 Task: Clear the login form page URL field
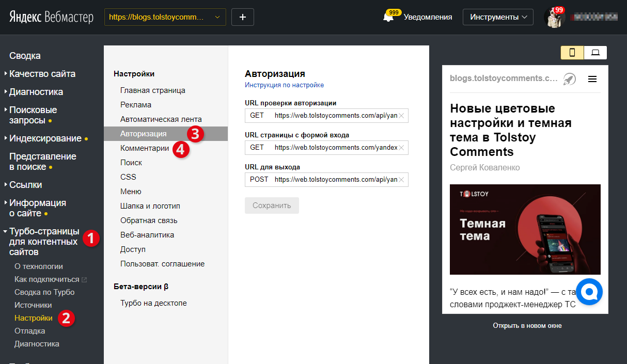pos(401,148)
